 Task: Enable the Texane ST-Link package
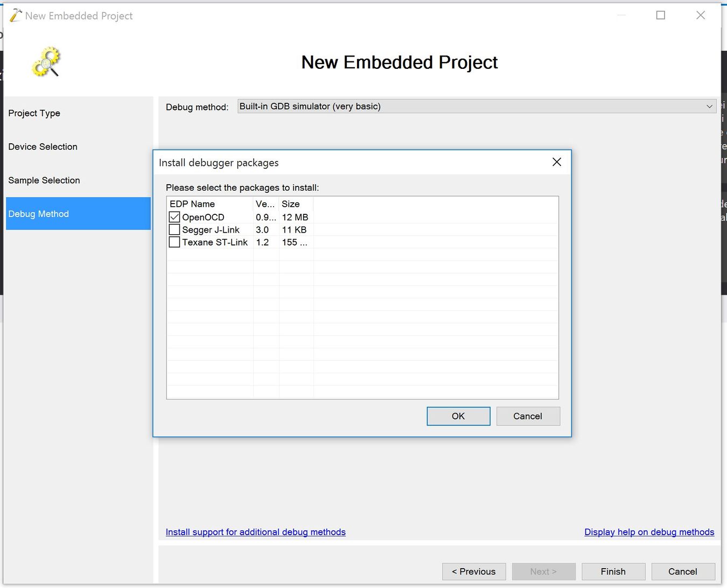[174, 242]
